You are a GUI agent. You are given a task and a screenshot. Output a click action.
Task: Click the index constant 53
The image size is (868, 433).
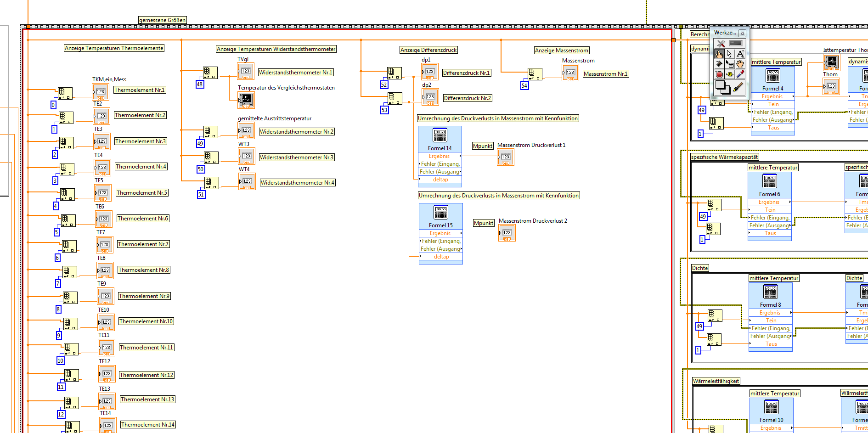click(x=384, y=110)
